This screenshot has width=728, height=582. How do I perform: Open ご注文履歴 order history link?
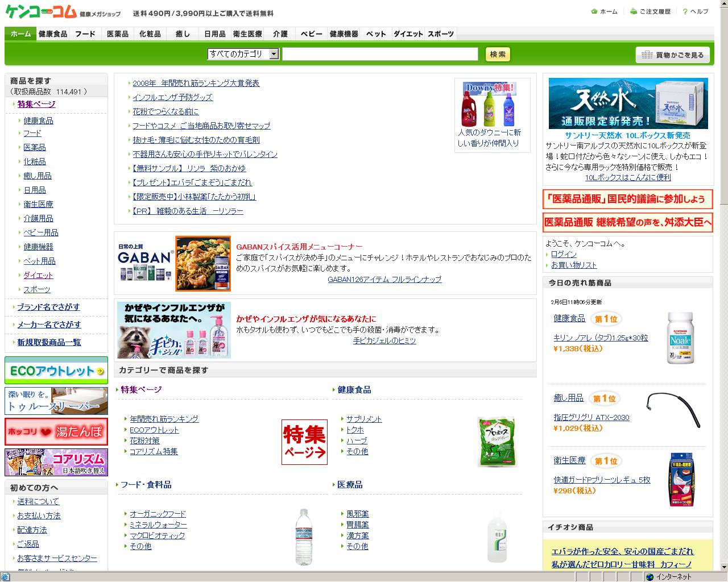[x=650, y=11]
